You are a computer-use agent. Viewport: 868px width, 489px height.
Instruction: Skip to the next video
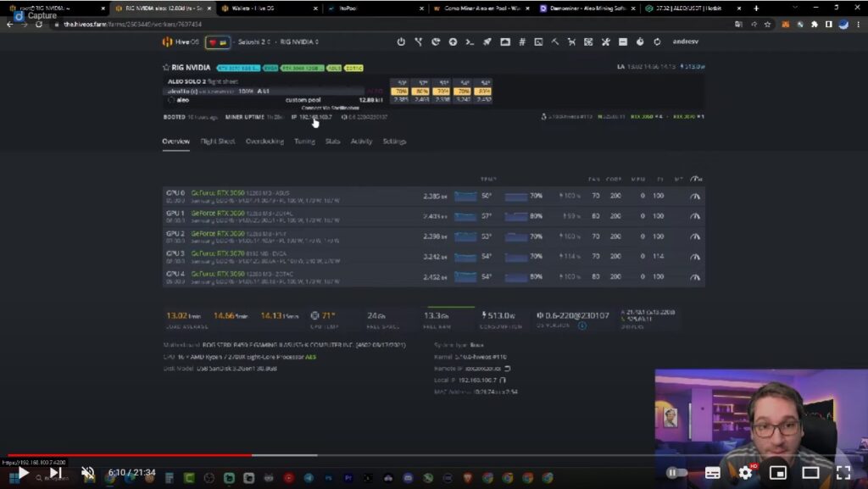coord(55,472)
